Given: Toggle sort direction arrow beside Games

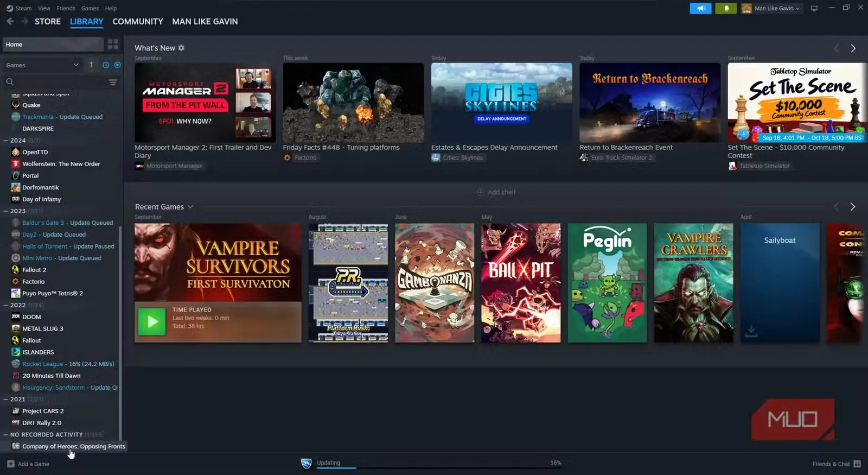Looking at the screenshot, I should pyautogui.click(x=91, y=65).
